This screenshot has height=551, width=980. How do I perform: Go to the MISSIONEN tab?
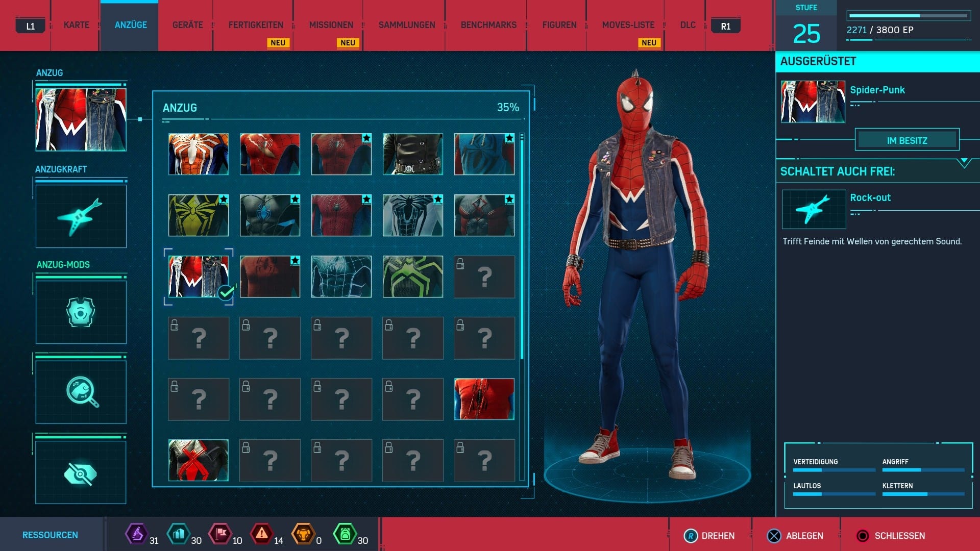coord(331,25)
